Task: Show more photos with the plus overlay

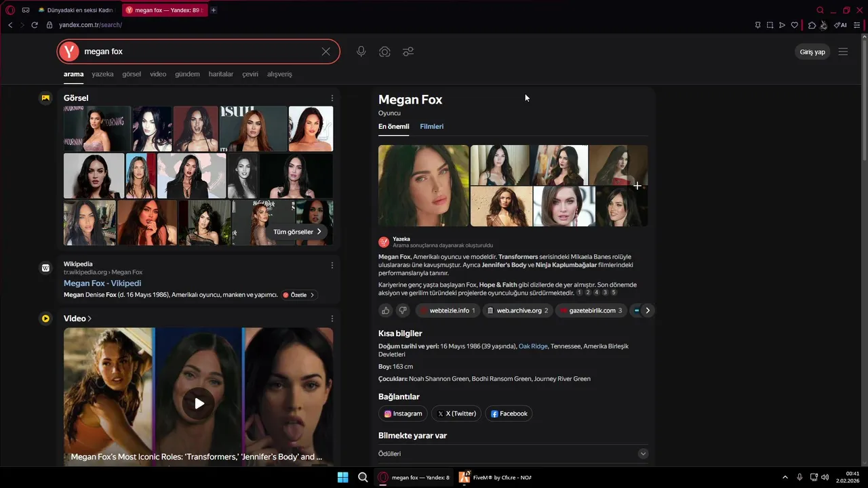Action: 637,186
